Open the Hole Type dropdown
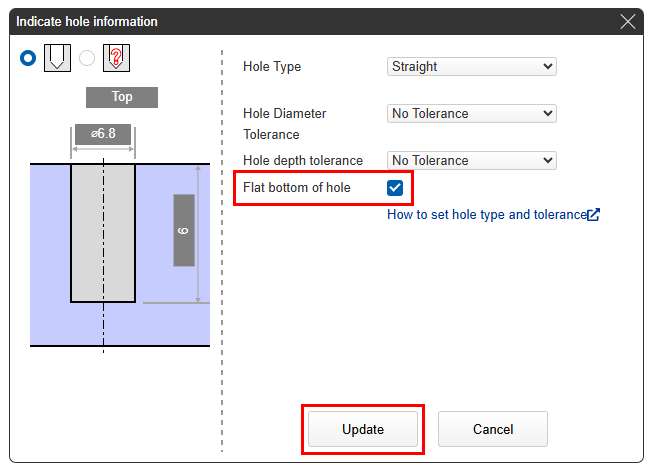The width and height of the screenshot is (652, 469). point(471,67)
